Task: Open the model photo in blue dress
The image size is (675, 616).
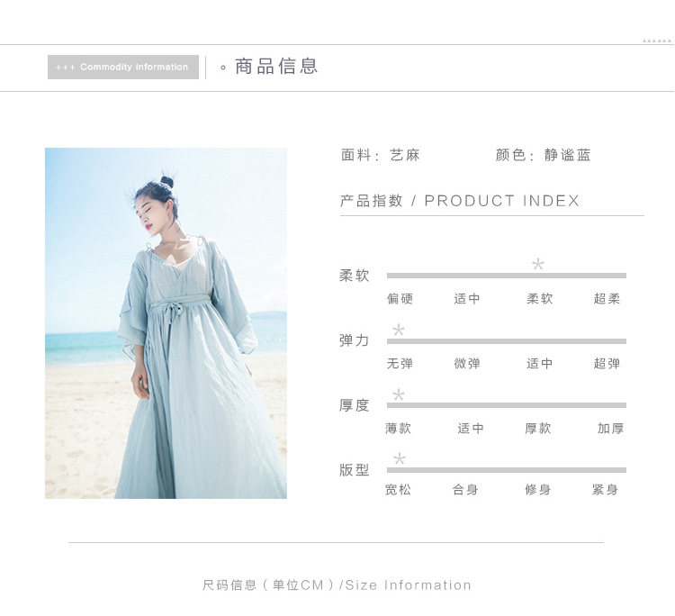Action: pos(166,323)
